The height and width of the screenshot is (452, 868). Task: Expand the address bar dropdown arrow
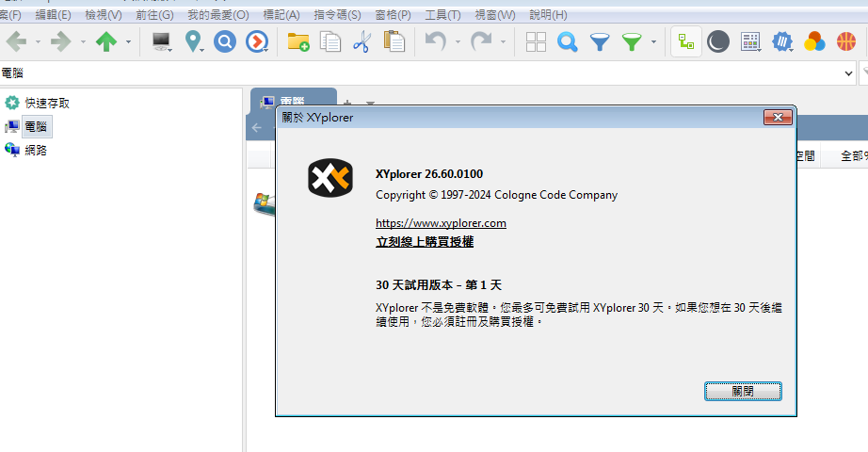848,73
